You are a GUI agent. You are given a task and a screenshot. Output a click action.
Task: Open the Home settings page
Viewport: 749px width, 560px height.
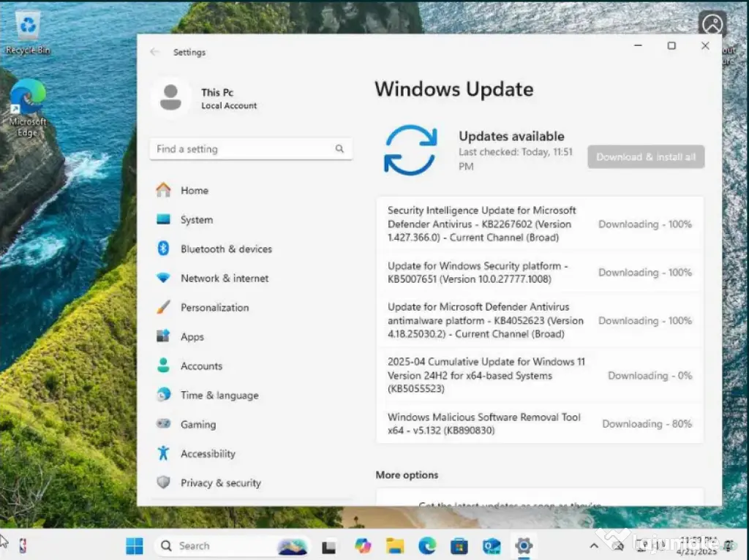click(x=194, y=191)
